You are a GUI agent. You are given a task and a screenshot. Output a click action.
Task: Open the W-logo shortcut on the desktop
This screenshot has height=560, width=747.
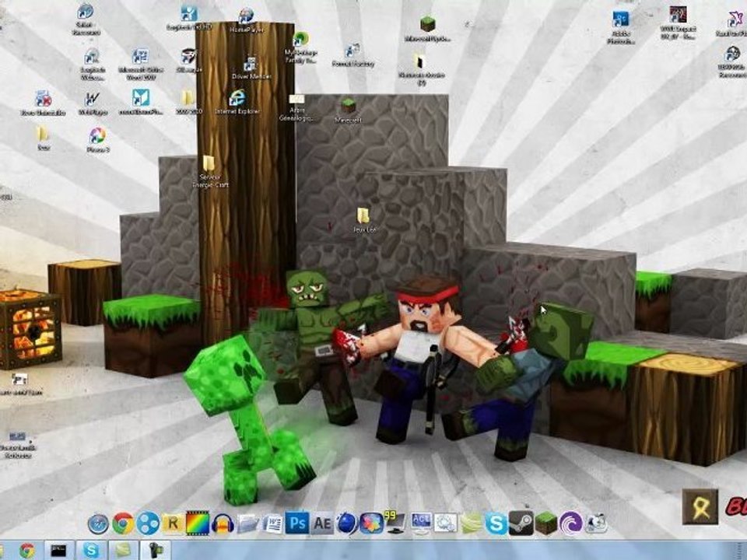[93, 104]
